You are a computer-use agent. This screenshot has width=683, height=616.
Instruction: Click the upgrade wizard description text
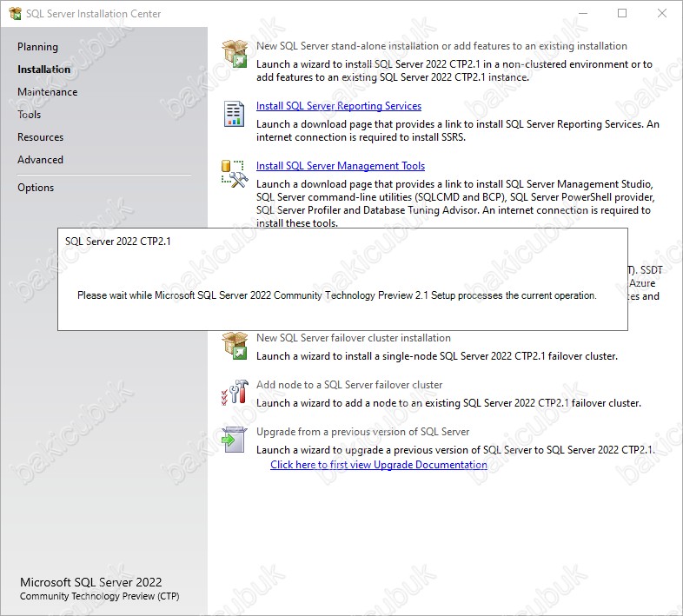click(x=455, y=450)
